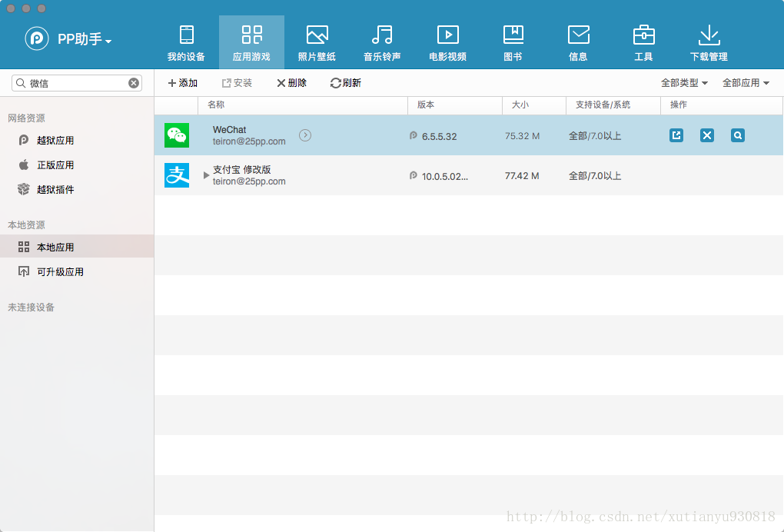This screenshot has height=532, width=784.
Task: Click the search magnifier icon
Action: coord(21,83)
